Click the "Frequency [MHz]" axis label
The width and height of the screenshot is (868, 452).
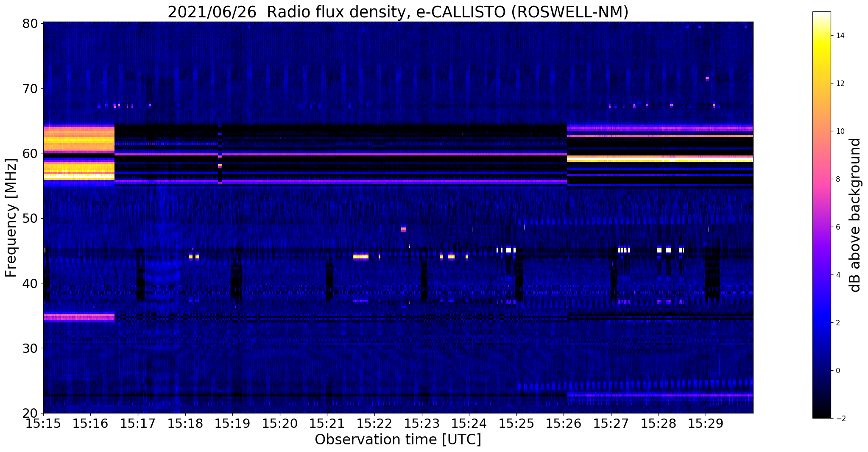pos(11,218)
